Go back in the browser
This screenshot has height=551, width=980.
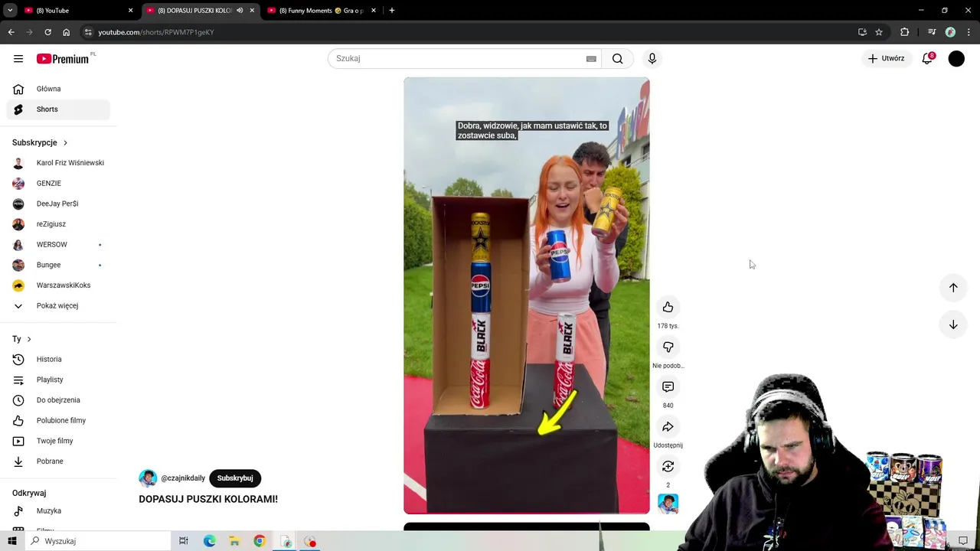coord(11,32)
